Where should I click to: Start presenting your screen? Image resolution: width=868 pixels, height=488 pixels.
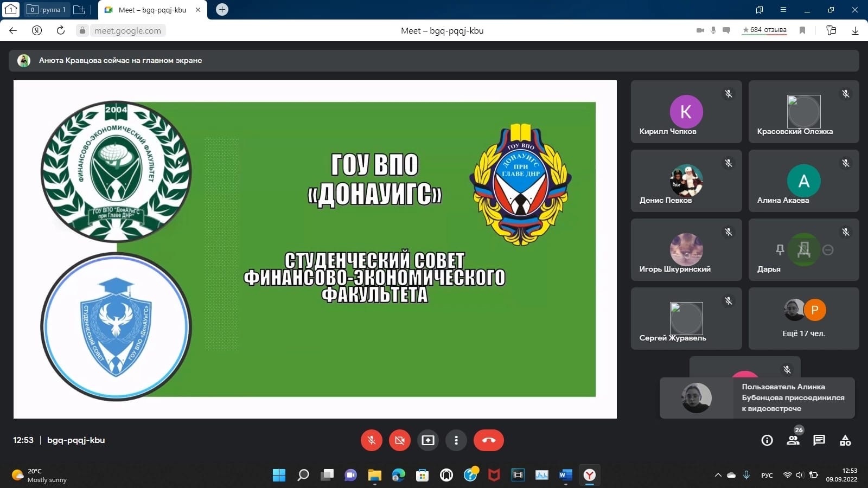pos(428,440)
